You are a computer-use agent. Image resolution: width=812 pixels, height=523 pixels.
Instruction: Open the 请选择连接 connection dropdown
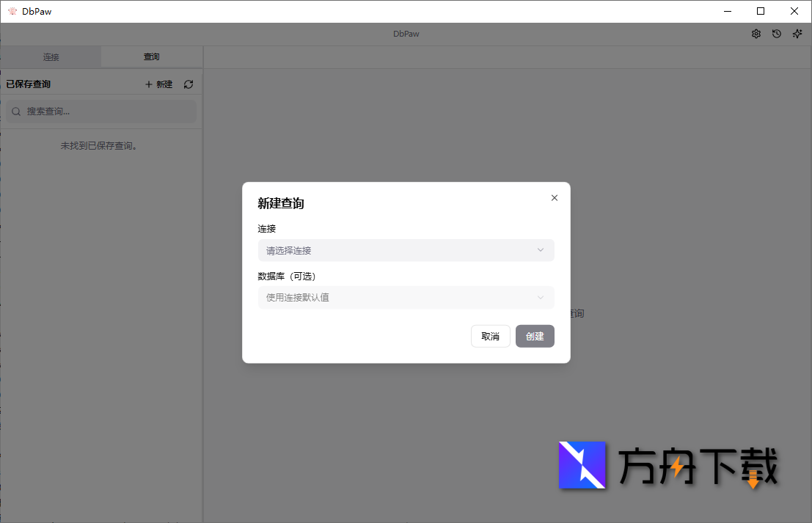pyautogui.click(x=406, y=250)
